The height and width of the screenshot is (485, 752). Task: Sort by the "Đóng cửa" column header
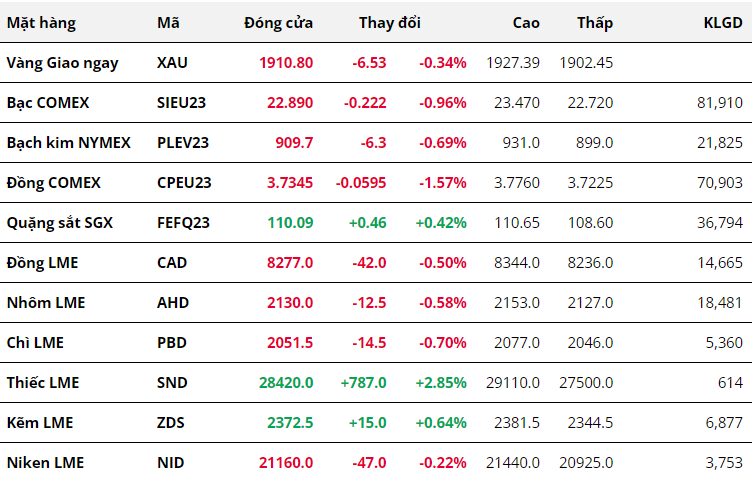pos(278,23)
